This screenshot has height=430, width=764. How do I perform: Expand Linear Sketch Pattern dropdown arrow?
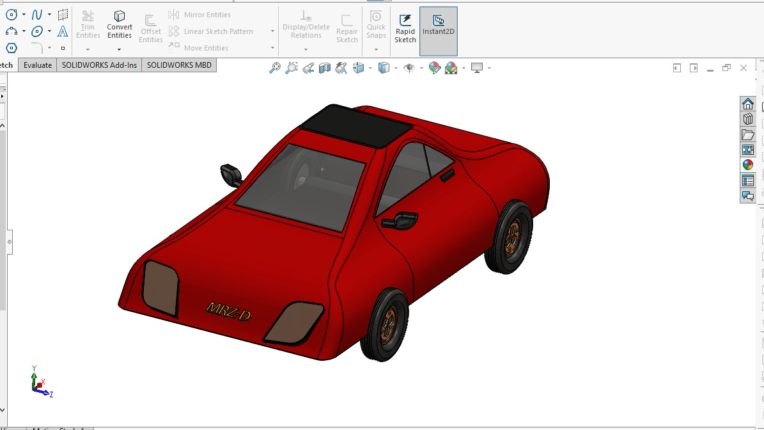272,31
